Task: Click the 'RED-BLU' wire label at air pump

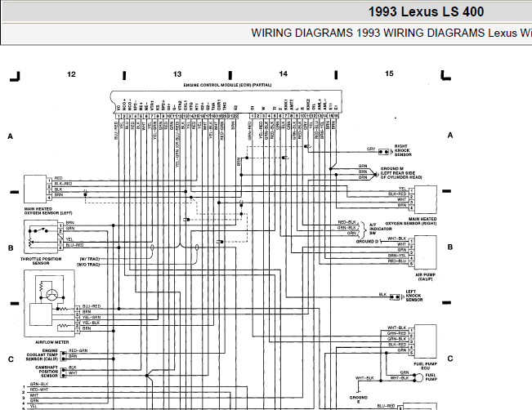Action: coord(397,261)
